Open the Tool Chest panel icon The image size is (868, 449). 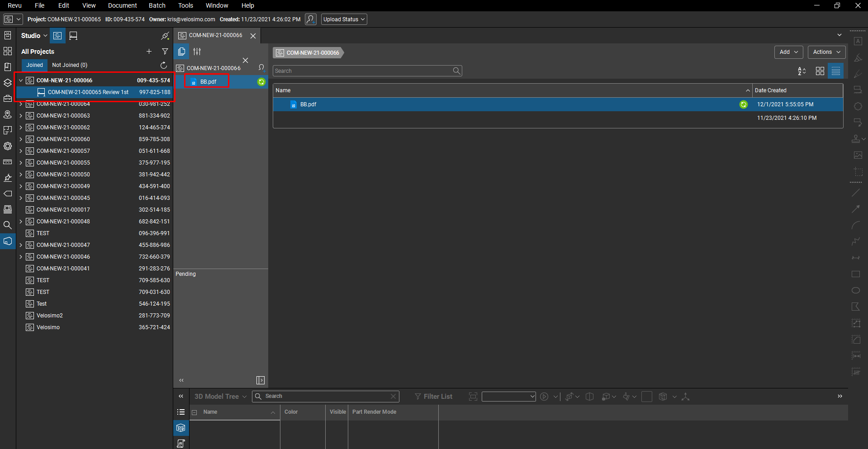pyautogui.click(x=8, y=99)
